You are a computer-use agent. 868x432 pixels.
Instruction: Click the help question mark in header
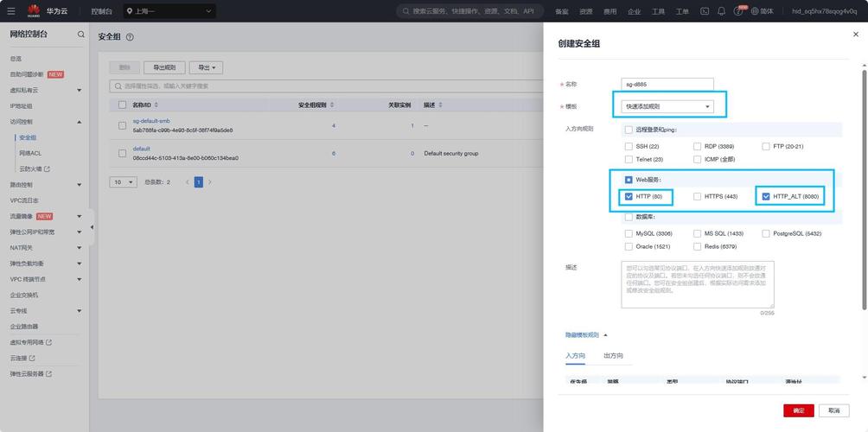pyautogui.click(x=738, y=12)
